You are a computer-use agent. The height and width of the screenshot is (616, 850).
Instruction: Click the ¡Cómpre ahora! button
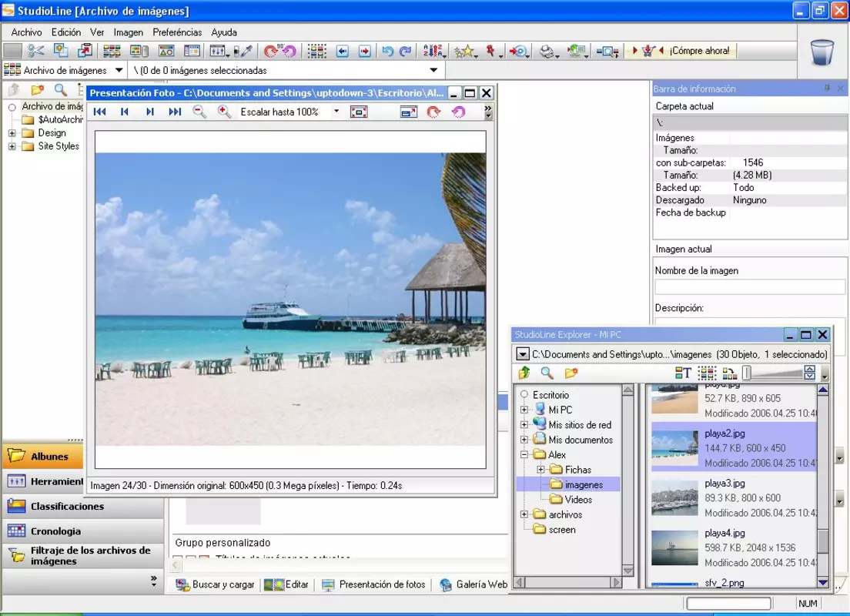point(681,51)
